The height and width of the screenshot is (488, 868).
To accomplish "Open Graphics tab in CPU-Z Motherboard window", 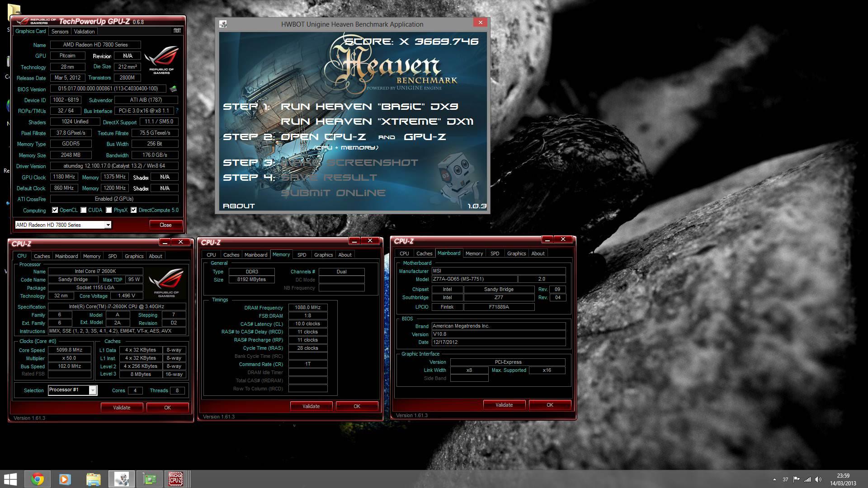I will (516, 253).
